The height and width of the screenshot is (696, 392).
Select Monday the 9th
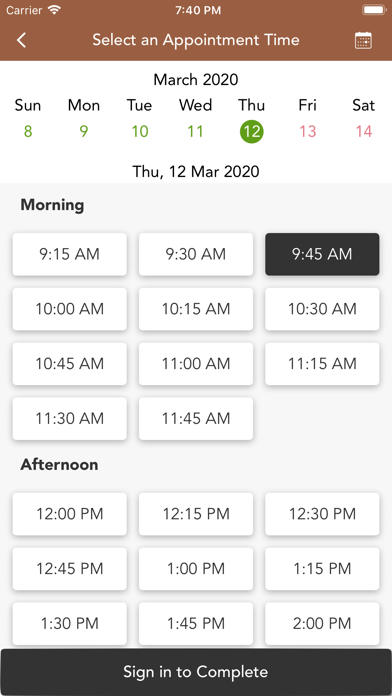[x=84, y=131]
